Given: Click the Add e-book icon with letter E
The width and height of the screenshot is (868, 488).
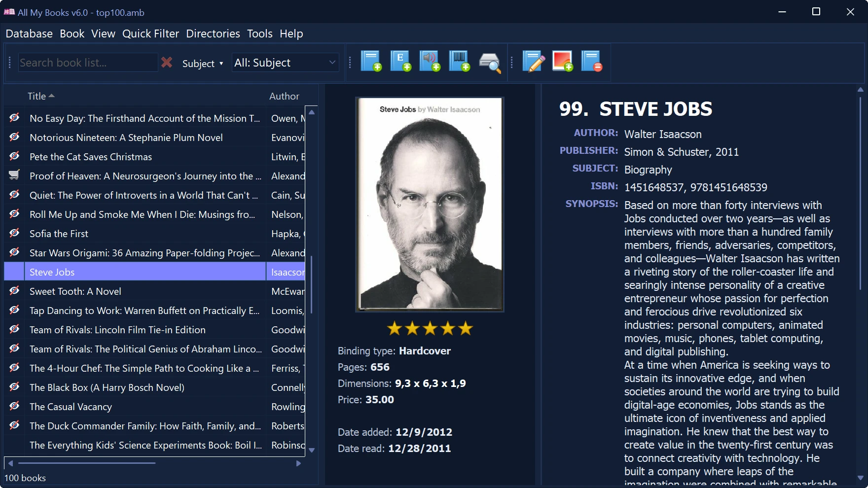Looking at the screenshot, I should (x=400, y=62).
